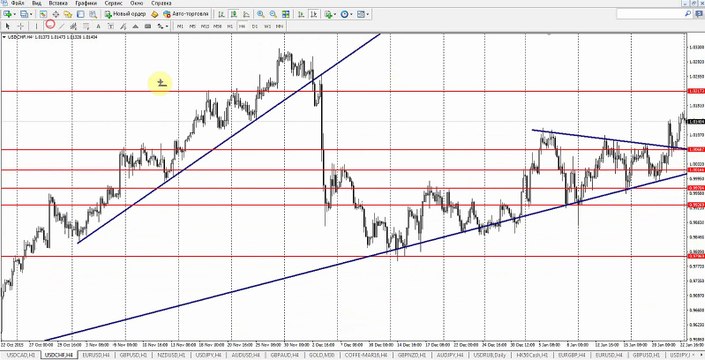Select the arrows objects tool

pos(160,26)
